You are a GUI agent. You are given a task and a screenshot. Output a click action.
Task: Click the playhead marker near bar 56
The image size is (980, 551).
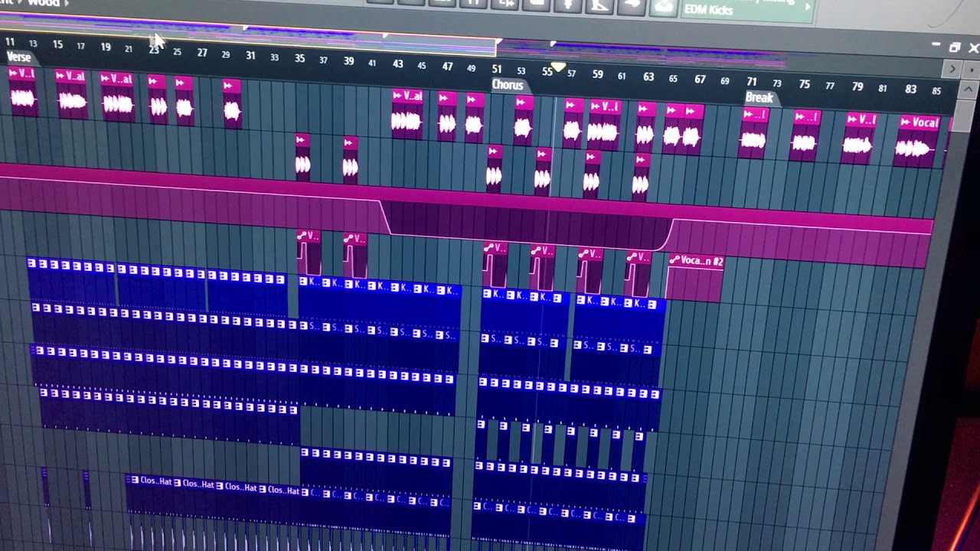point(560,69)
